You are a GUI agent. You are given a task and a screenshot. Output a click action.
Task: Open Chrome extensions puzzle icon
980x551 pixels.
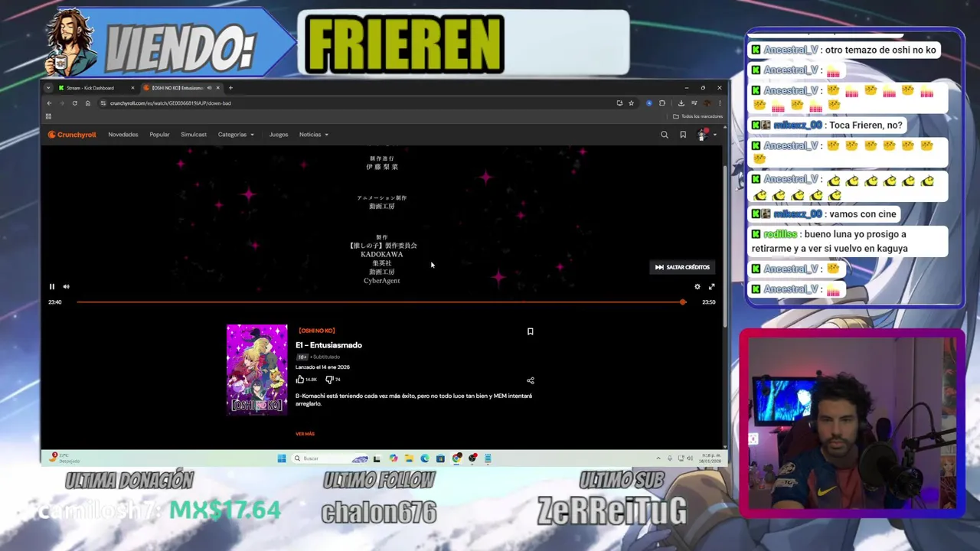coord(662,103)
